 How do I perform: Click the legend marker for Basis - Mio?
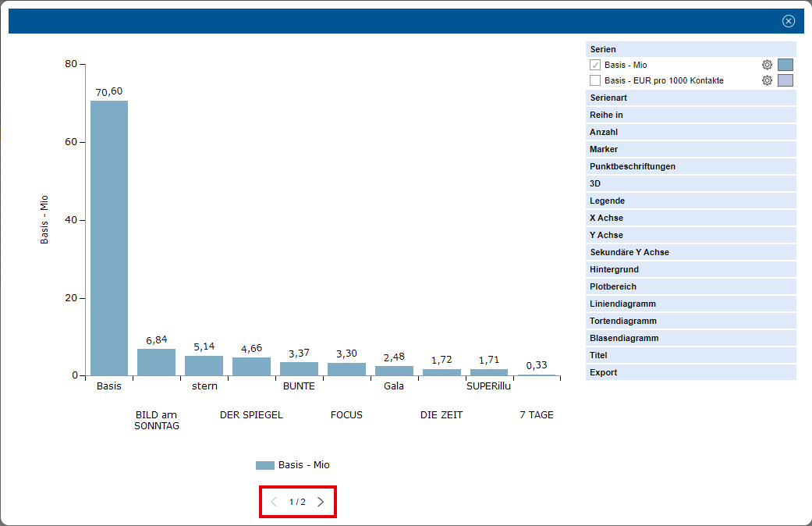pos(265,465)
